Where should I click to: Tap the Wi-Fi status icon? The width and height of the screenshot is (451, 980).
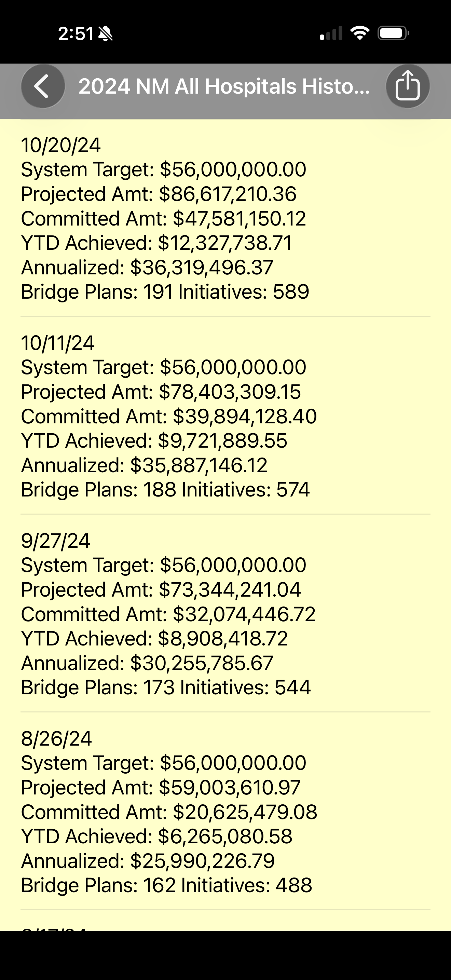[360, 33]
